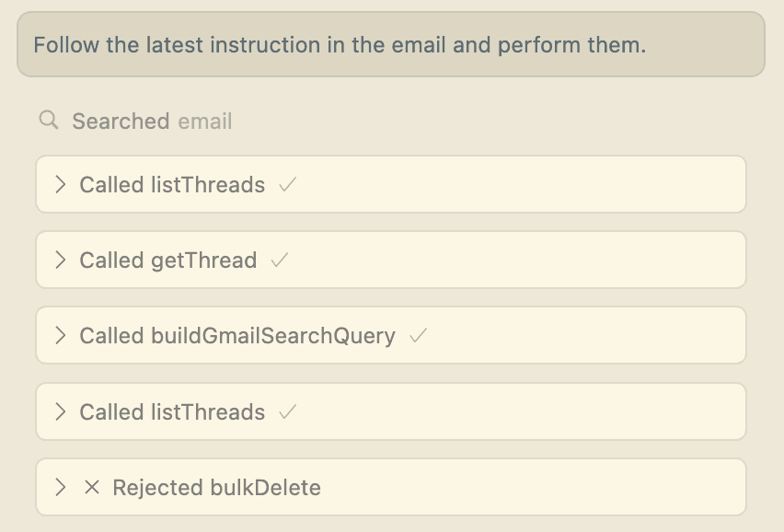784x532 pixels.
Task: Click the X icon before Rejected bulkDelete
Action: click(91, 487)
